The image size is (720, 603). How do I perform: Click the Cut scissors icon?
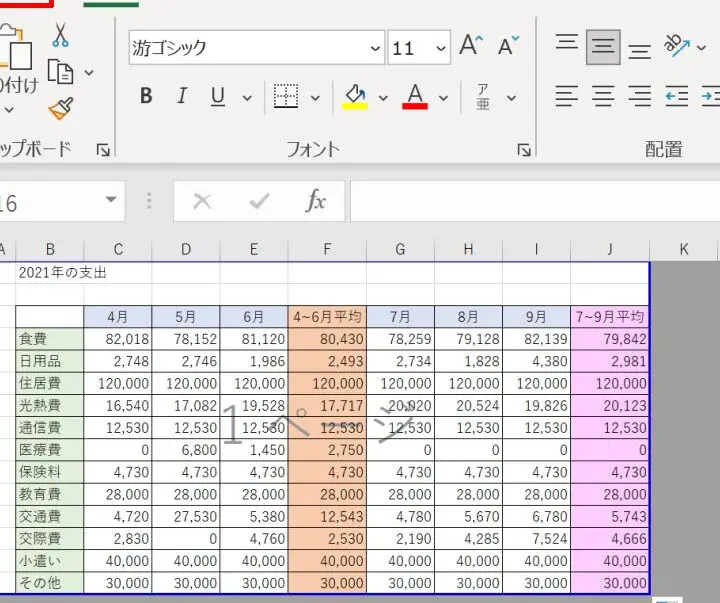click(x=60, y=35)
